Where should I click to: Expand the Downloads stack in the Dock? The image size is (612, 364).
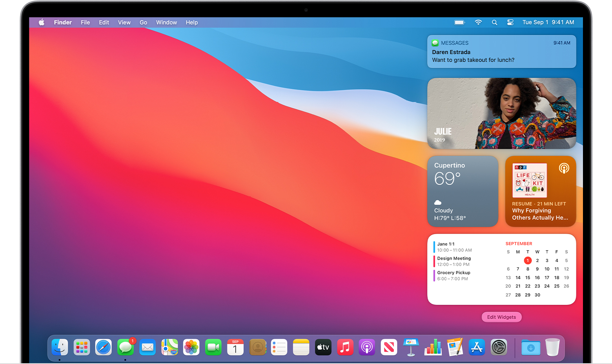pos(530,347)
